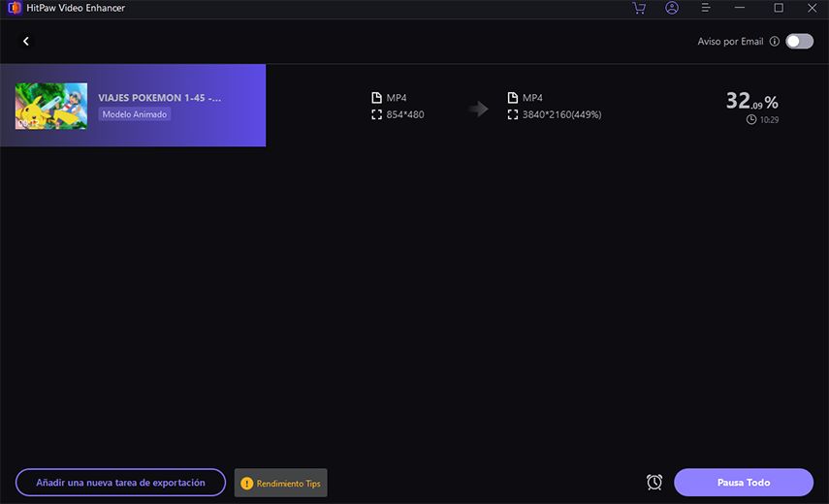Open Rendimiento Tips
The height and width of the screenshot is (504, 829).
(x=281, y=483)
